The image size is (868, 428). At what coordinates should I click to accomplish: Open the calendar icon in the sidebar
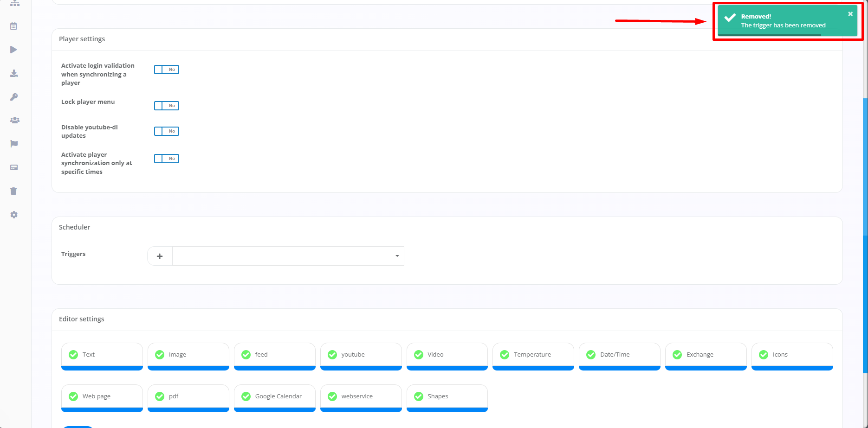pyautogui.click(x=14, y=26)
